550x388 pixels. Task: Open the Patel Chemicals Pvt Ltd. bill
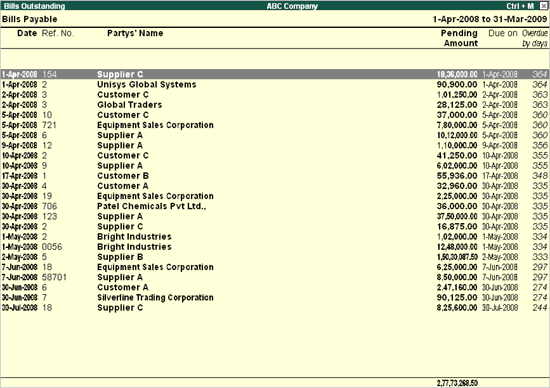[275, 206]
